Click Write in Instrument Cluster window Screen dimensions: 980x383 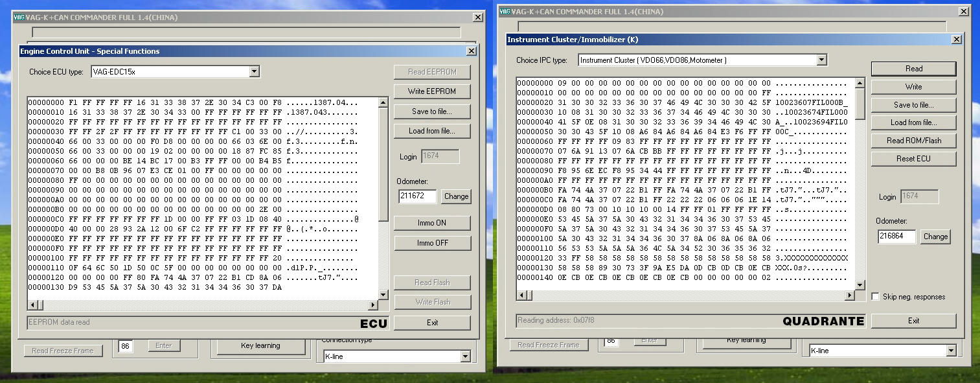coord(913,87)
